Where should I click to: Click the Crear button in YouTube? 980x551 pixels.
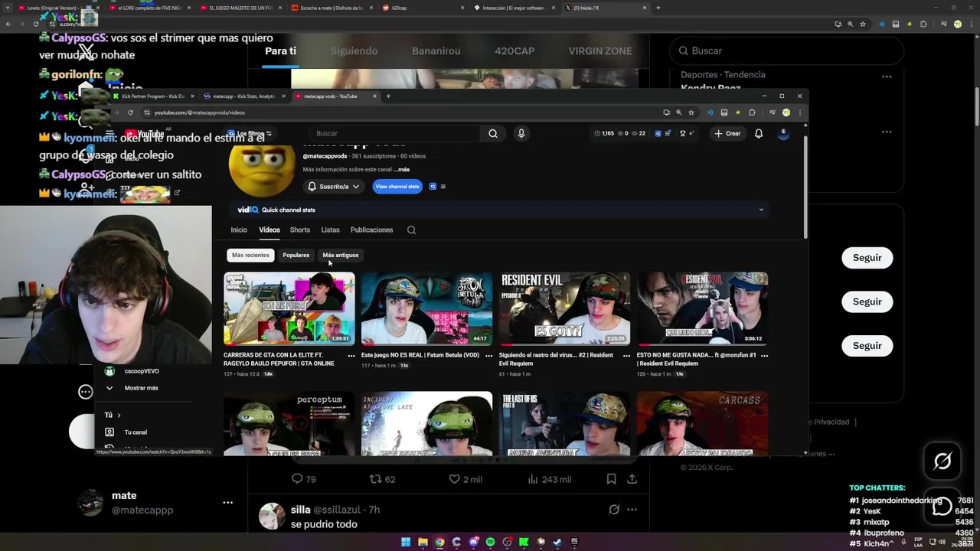coord(727,133)
